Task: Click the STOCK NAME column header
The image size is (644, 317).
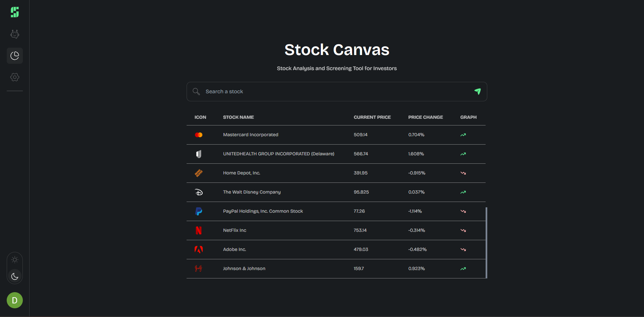Action: click(238, 117)
